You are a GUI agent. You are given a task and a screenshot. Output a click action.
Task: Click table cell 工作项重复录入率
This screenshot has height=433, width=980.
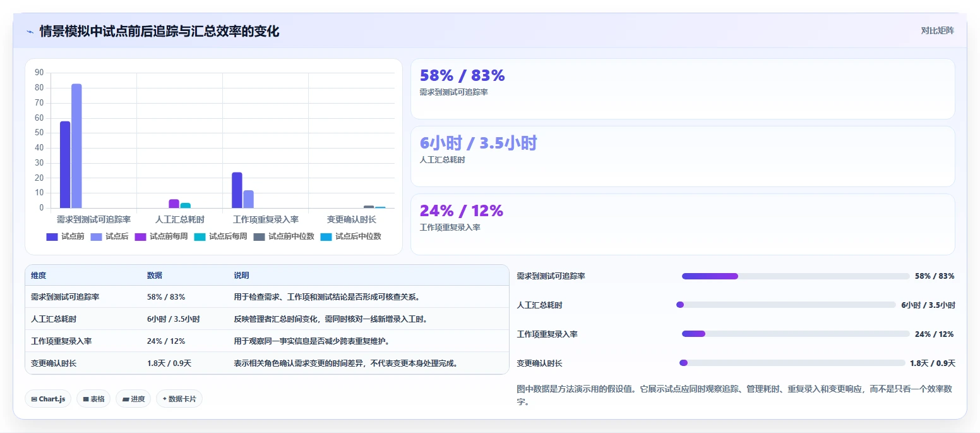tap(61, 341)
